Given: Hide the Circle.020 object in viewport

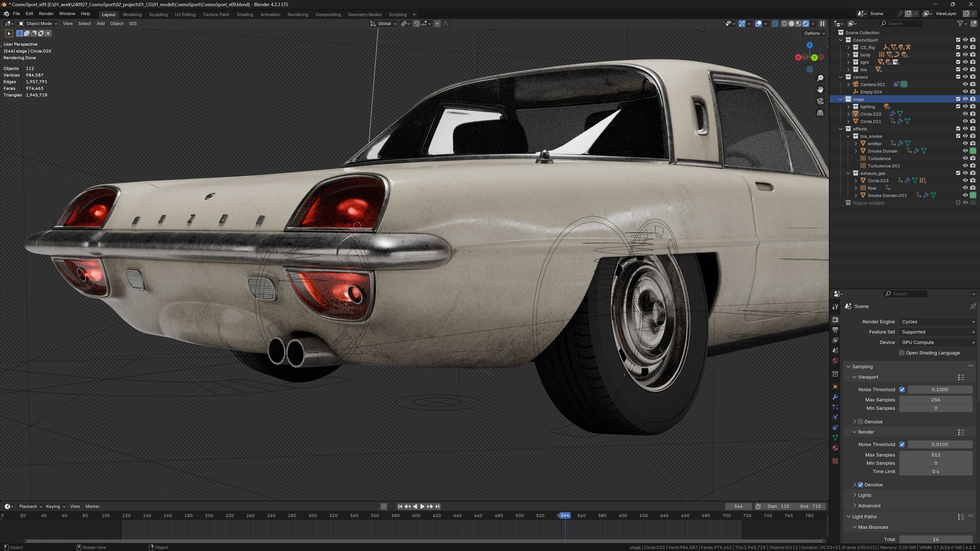Looking at the screenshot, I should 965,114.
